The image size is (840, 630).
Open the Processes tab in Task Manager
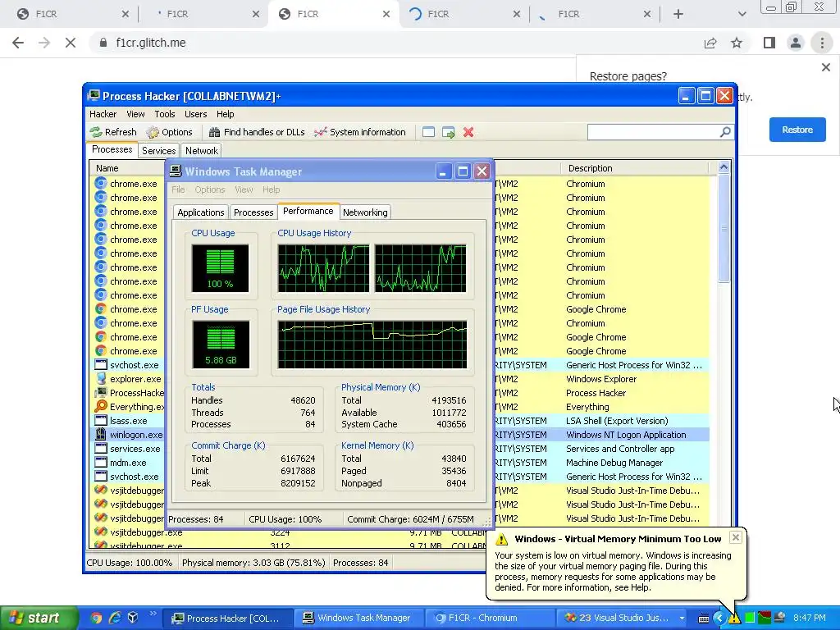point(253,212)
